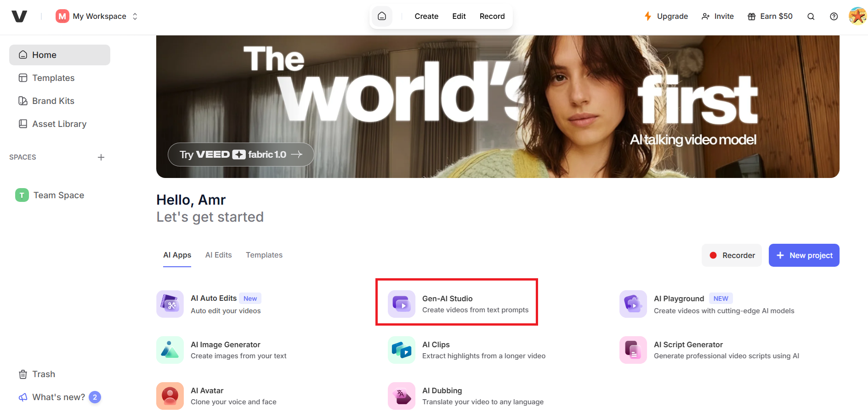Go to Home in the sidebar
The width and height of the screenshot is (868, 413).
pyautogui.click(x=60, y=55)
